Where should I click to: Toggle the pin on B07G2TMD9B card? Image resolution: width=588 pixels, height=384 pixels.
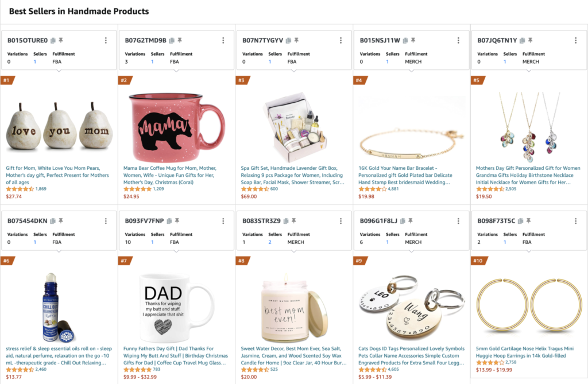[179, 40]
